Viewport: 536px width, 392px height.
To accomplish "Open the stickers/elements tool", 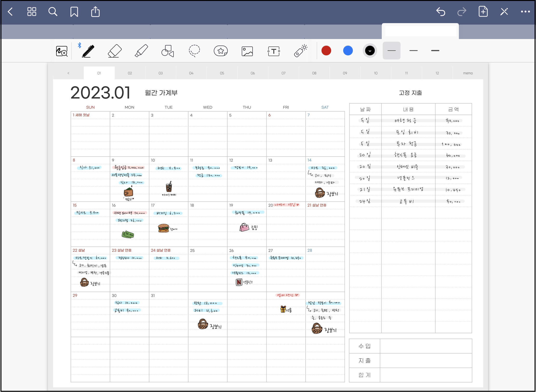I will pyautogui.click(x=221, y=51).
